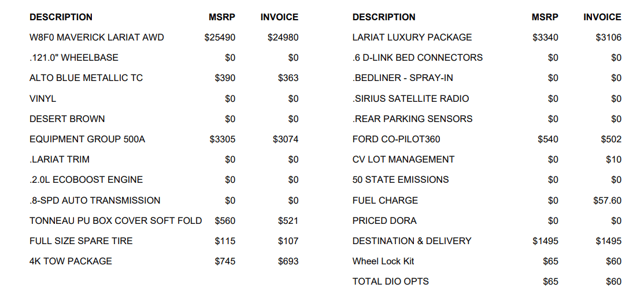The width and height of the screenshot is (644, 295).
Task: Select the $3305 MSRP for Equipment Group 500A
Action: click(223, 139)
